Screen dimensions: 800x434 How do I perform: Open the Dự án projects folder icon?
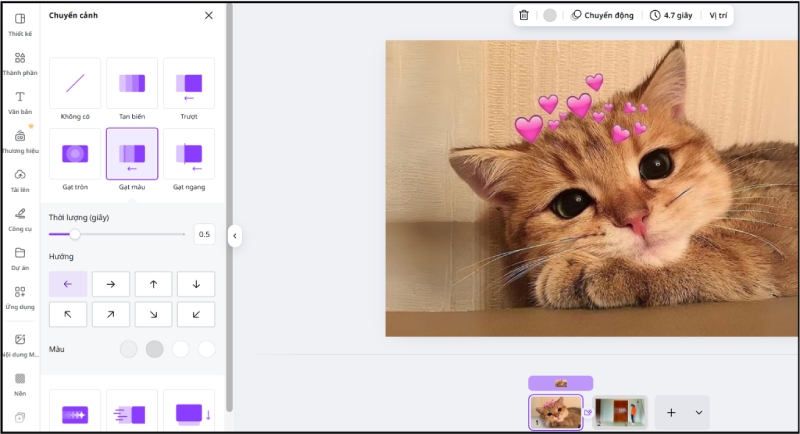point(20,253)
